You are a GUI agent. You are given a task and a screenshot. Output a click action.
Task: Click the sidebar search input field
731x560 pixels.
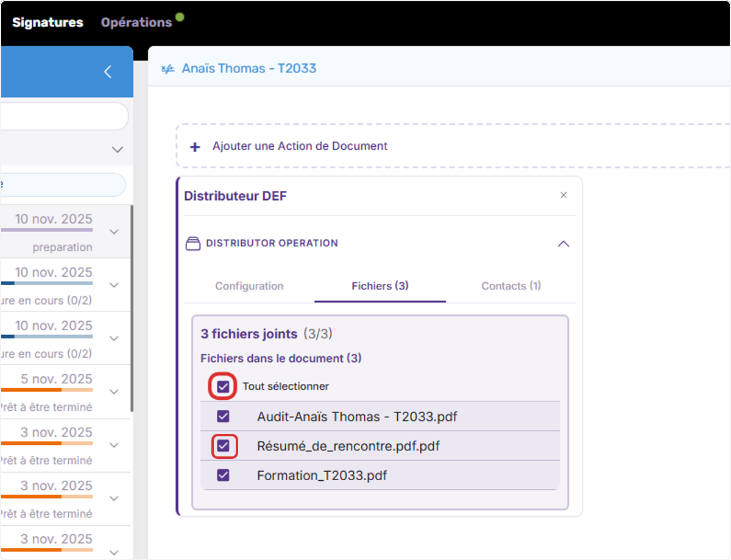point(64,116)
